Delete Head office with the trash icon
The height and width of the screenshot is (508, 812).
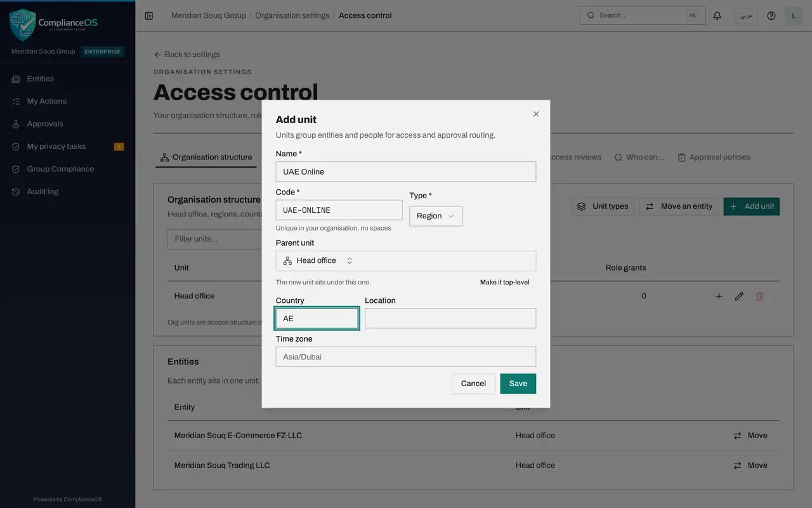(759, 296)
